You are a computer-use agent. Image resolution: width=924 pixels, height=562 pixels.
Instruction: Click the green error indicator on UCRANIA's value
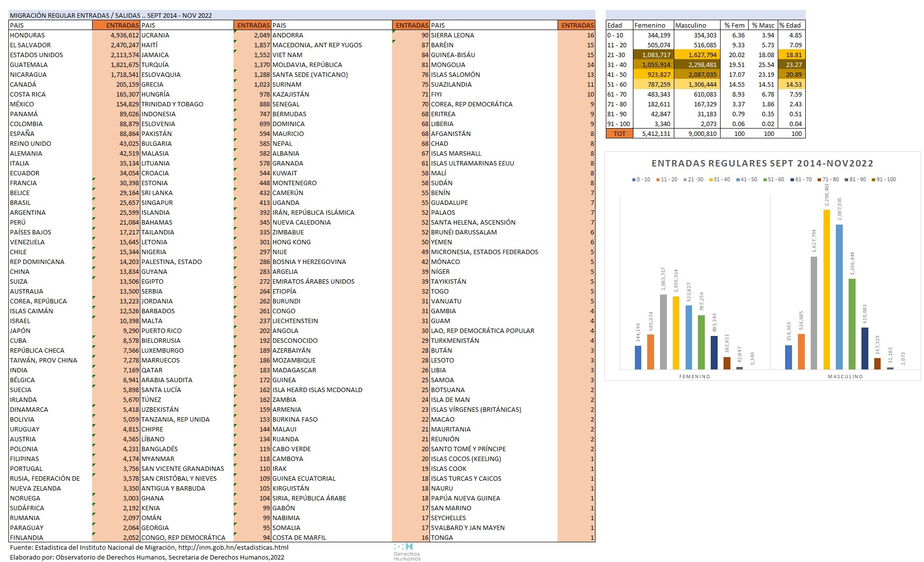pos(235,32)
